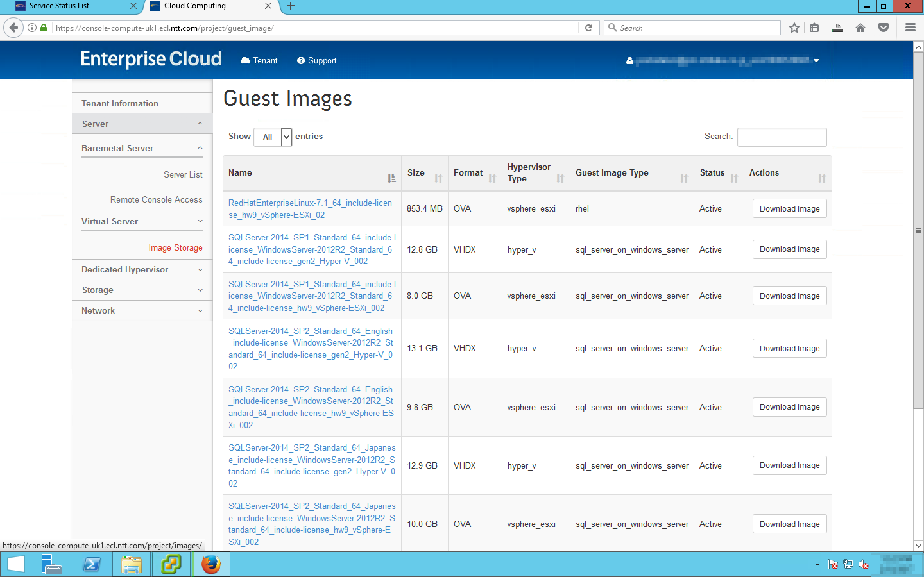Expand the Dedicated Hypervisor menu section
This screenshot has width=924, height=577.
pyautogui.click(x=142, y=270)
